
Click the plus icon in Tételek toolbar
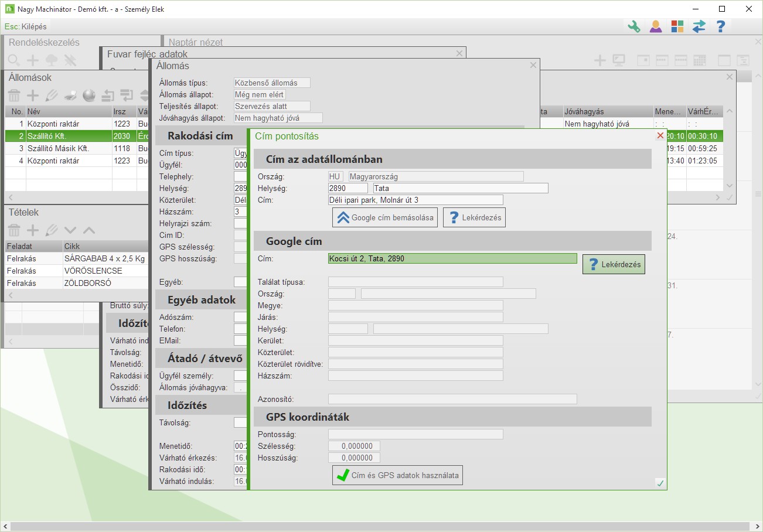click(x=33, y=230)
